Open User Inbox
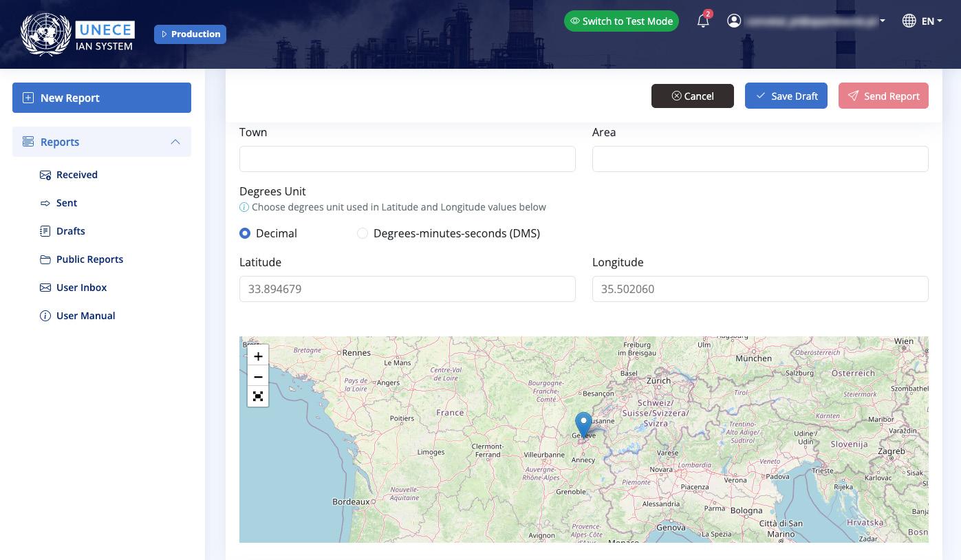This screenshot has height=560, width=961. [82, 288]
